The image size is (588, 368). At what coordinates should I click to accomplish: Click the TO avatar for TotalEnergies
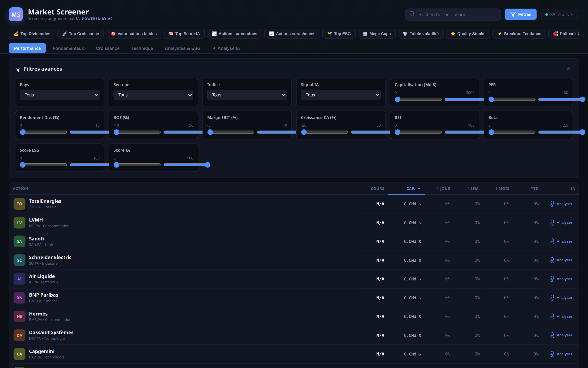click(19, 204)
